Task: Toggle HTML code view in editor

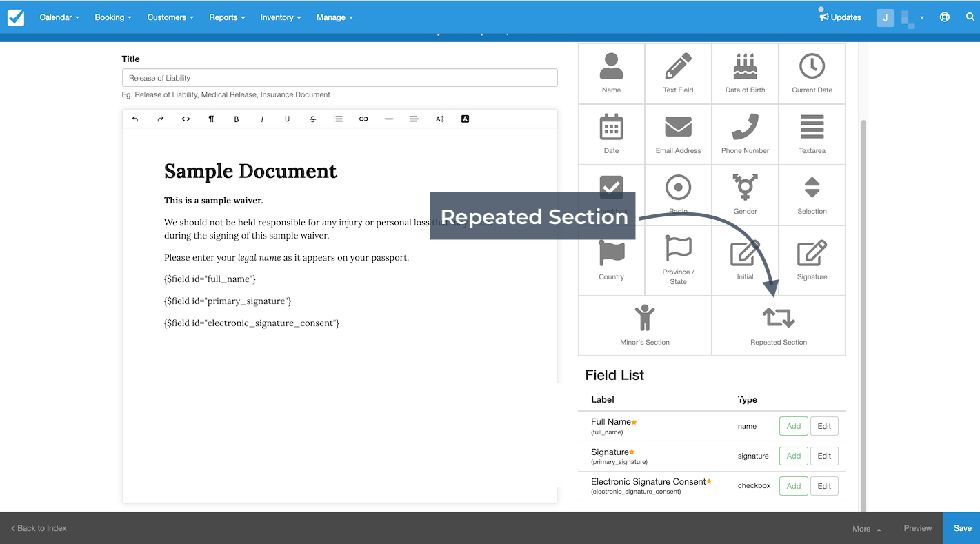Action: 186,119
